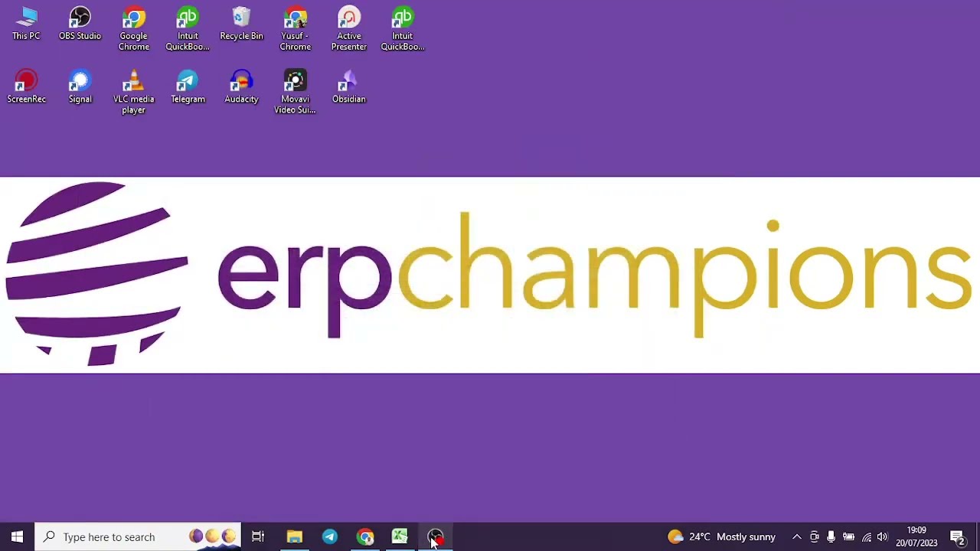Open Movavi Video Suite shortcut
Viewport: 980px width, 551px height.
295,92
